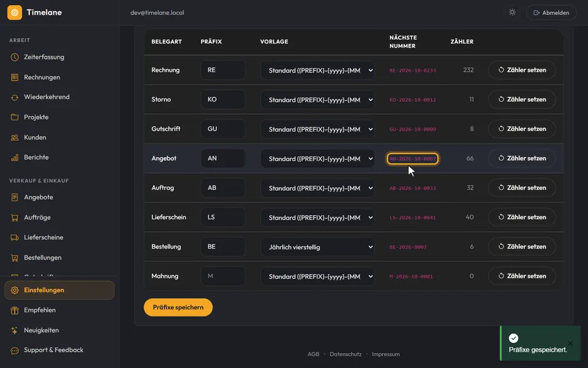Viewport: 588px width, 368px height.
Task: Toggle the light/dark theme sun icon
Action: pos(512,12)
